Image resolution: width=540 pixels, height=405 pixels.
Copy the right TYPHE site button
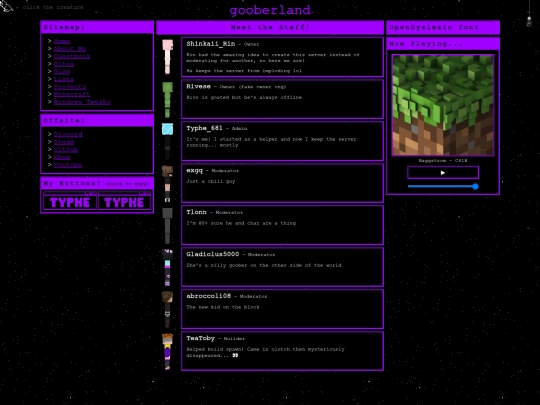[x=124, y=201]
